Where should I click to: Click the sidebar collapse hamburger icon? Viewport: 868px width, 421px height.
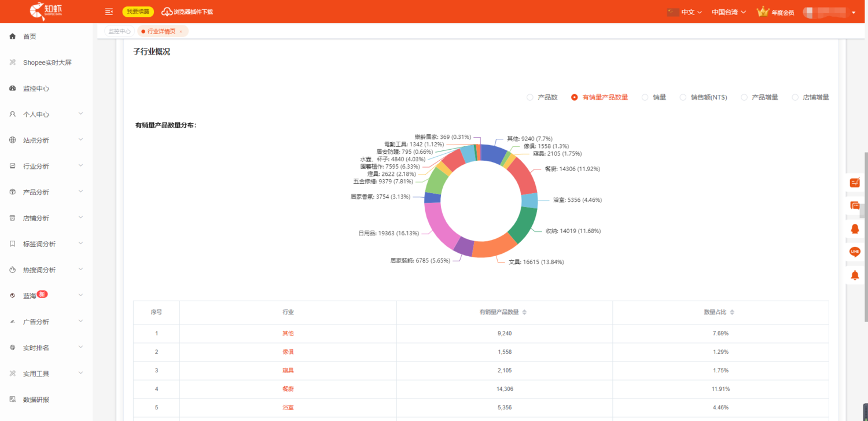coord(109,12)
